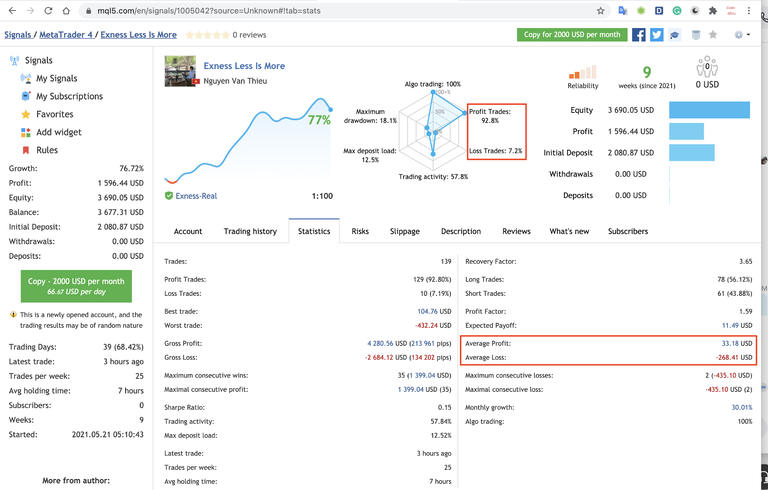Open the settings gear dropdown

coord(741,34)
